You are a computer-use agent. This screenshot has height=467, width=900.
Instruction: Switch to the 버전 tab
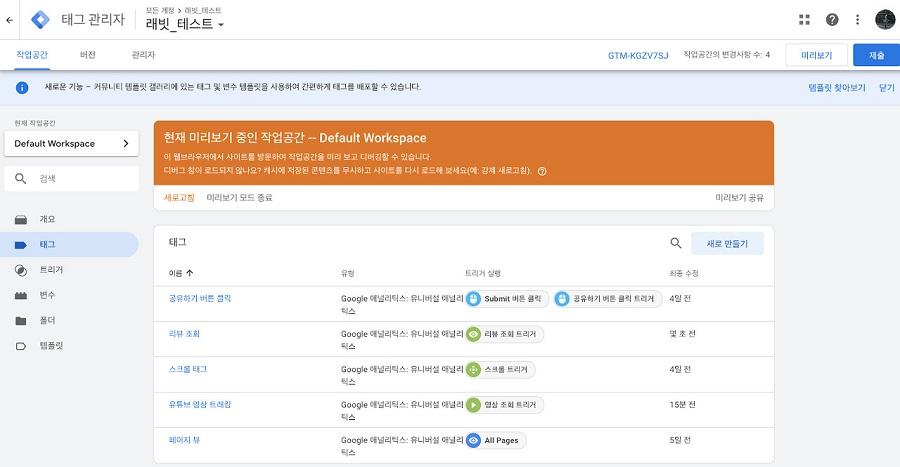[88, 55]
